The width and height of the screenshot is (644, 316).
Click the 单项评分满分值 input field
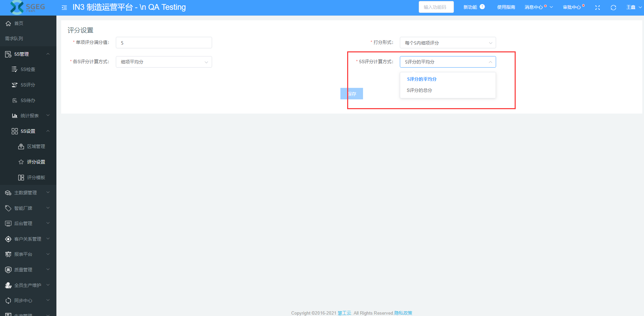tap(164, 43)
